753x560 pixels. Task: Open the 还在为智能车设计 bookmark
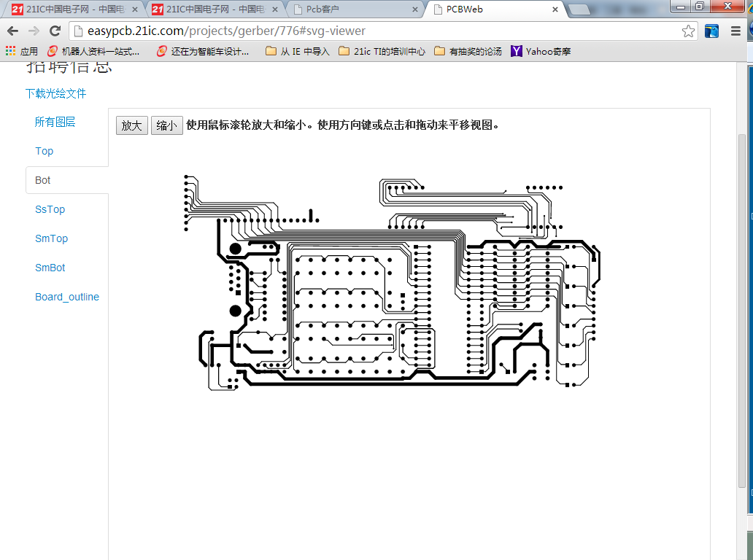click(203, 51)
